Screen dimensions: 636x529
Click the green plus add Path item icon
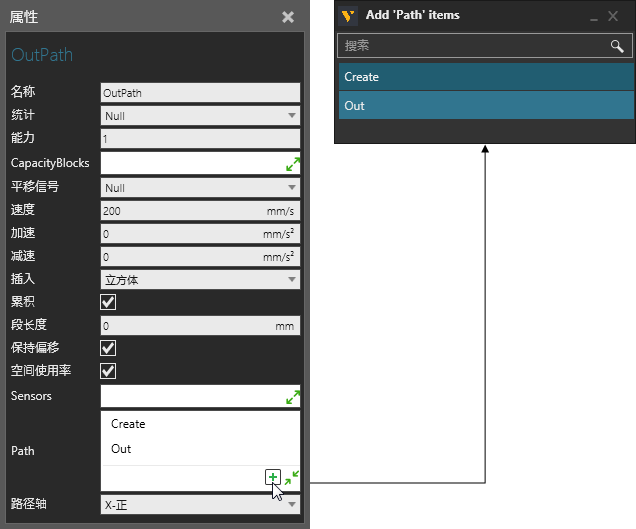[273, 477]
